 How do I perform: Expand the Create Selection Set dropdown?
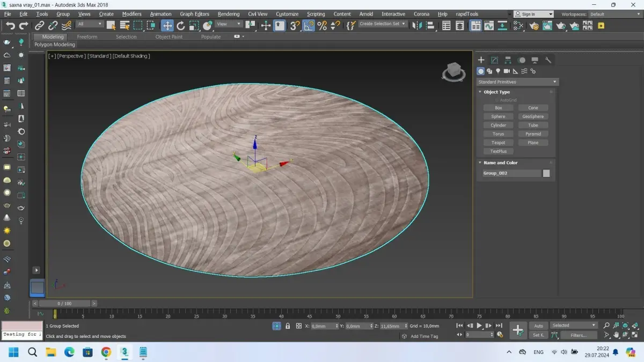(x=383, y=24)
